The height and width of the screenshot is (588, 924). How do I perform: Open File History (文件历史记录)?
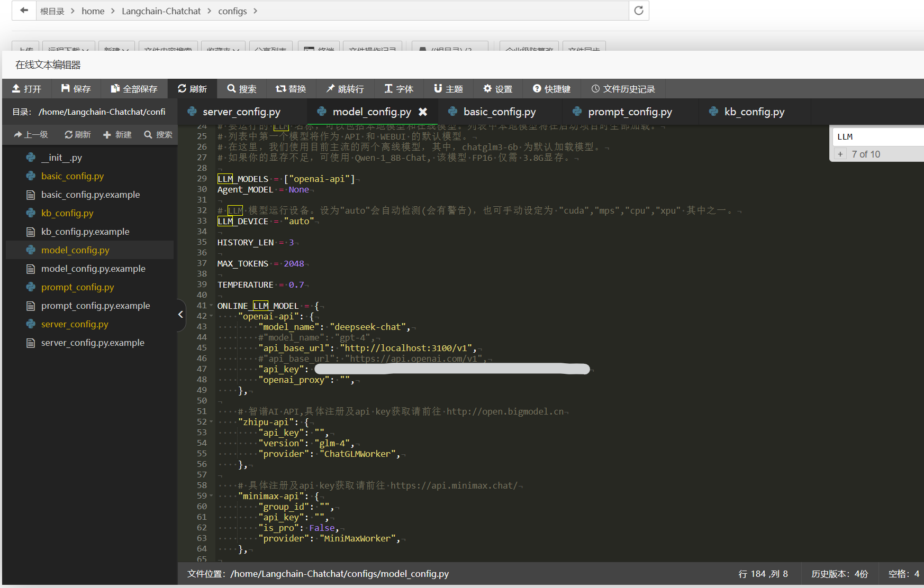point(623,89)
